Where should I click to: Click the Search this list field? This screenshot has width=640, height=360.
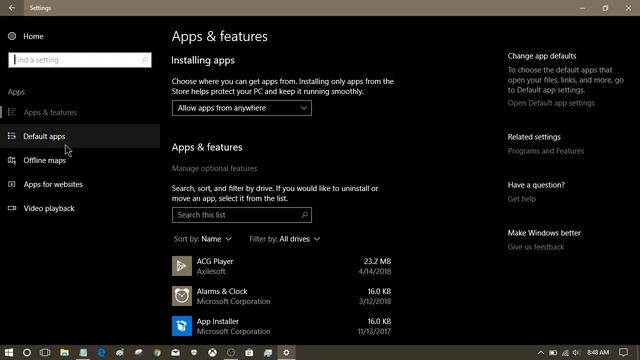[242, 215]
